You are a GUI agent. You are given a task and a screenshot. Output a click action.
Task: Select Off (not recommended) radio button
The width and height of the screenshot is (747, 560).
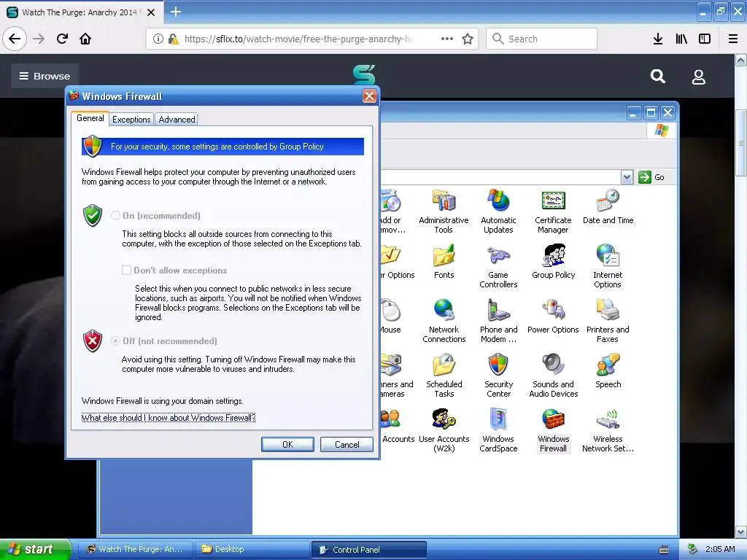tap(115, 341)
